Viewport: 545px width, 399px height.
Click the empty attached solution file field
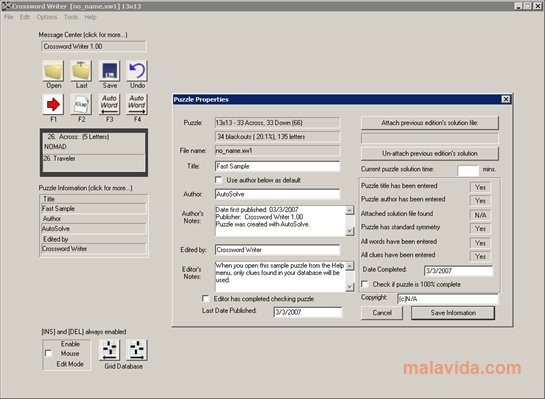pos(430,138)
